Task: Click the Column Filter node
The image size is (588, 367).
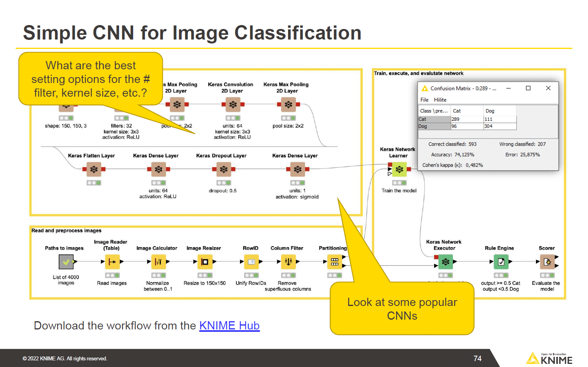Action: [x=288, y=262]
